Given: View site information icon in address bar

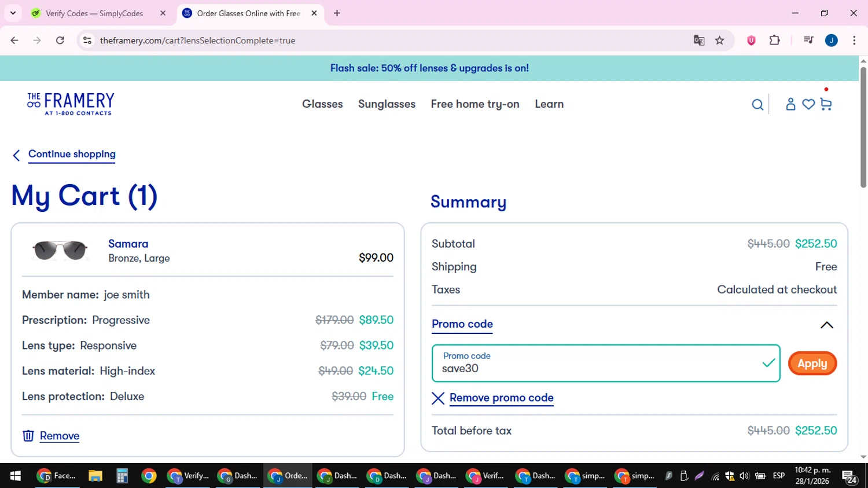Looking at the screenshot, I should (87, 41).
